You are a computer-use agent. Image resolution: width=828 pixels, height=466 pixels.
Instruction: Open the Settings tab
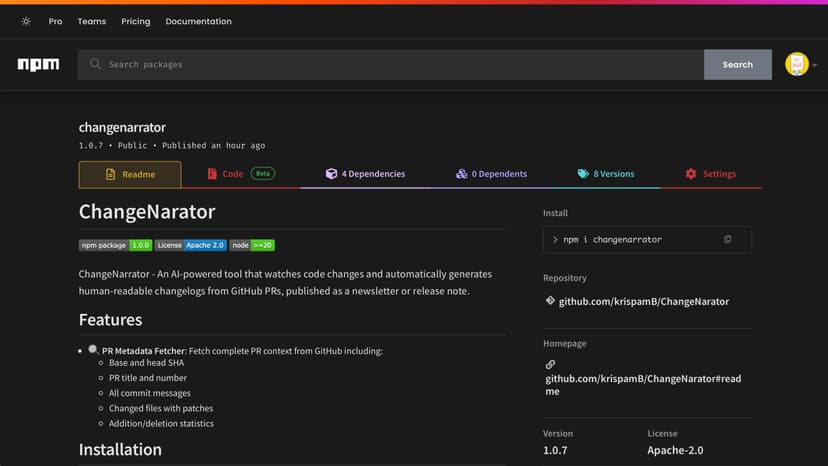pos(710,174)
